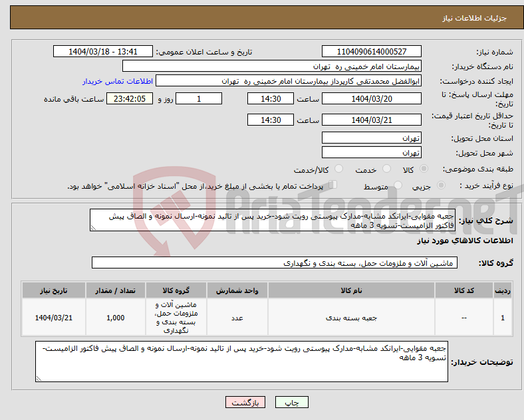524x420 pixels.
Task: Click the announcement date field 1404/03/18 - 13:41
Action: 103,51
